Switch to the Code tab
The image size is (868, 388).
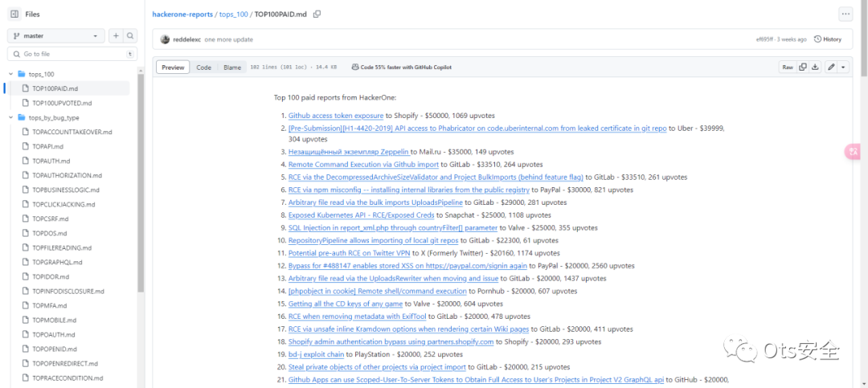click(x=203, y=67)
